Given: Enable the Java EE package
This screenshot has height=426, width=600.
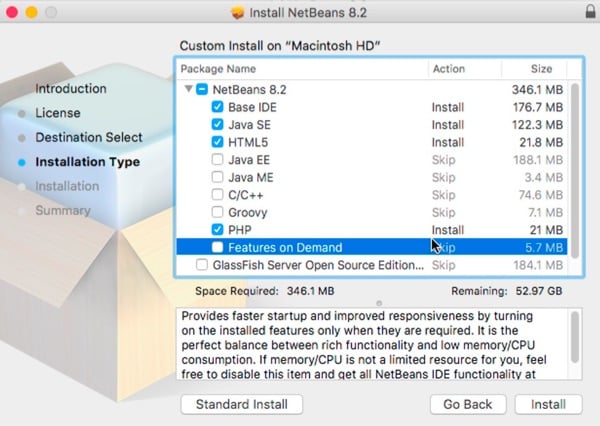Looking at the screenshot, I should (217, 159).
